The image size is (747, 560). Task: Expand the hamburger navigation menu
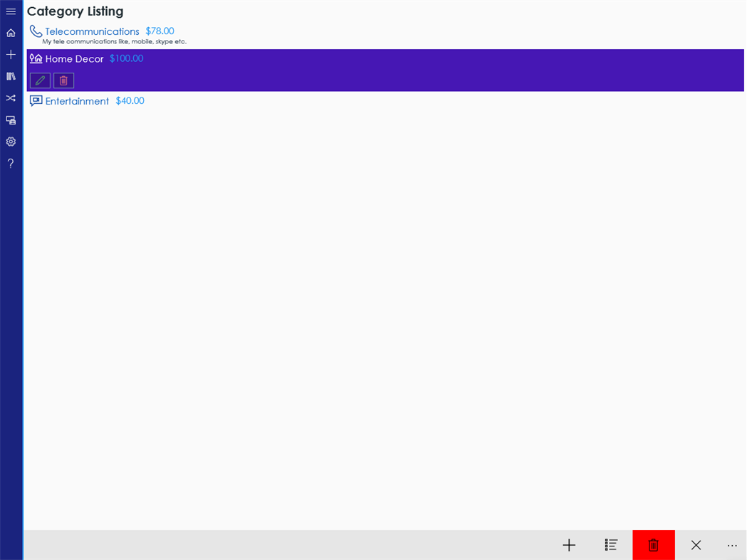[x=10, y=11]
